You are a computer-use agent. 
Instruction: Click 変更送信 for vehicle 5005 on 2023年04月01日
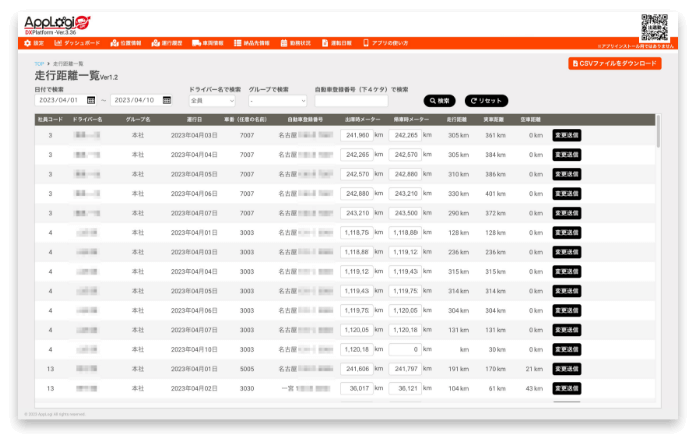(566, 369)
